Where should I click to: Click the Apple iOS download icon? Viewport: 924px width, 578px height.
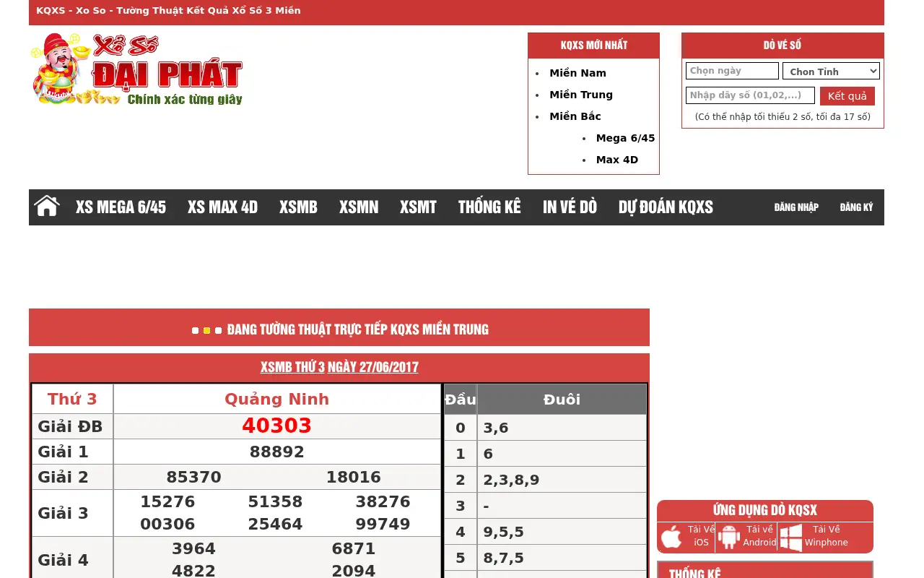[671, 537]
